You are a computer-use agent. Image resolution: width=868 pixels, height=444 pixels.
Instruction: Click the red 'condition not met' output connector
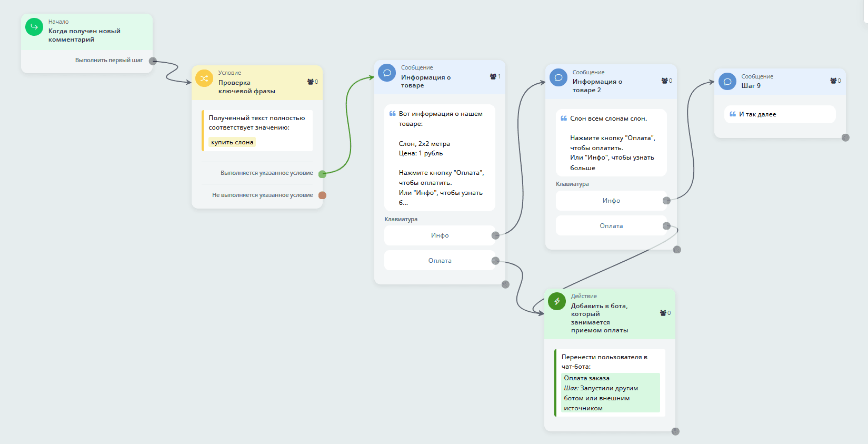[x=322, y=195]
